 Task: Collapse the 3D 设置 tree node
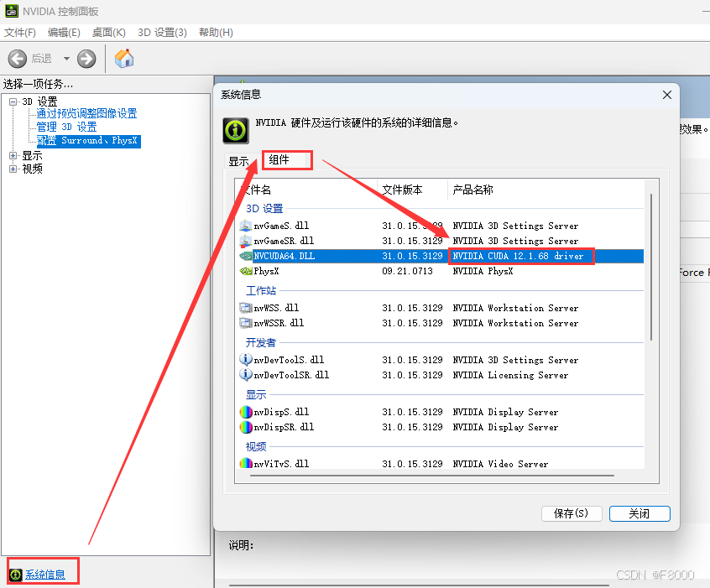13,101
